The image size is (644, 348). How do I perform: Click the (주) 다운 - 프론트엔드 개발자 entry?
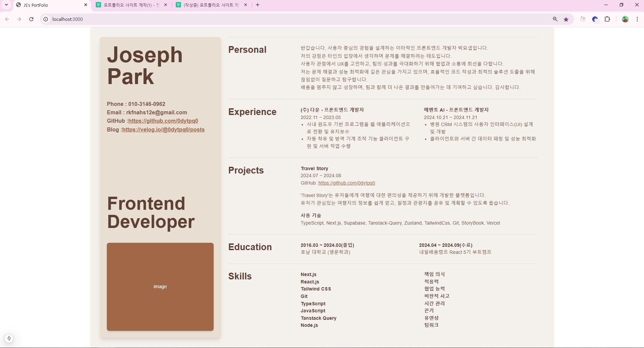[x=332, y=110]
